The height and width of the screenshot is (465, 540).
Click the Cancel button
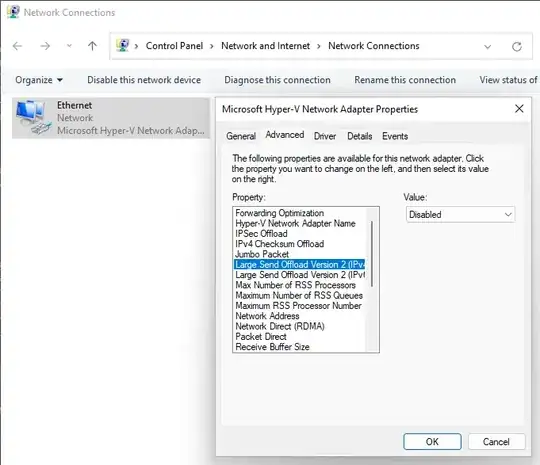coord(496,442)
